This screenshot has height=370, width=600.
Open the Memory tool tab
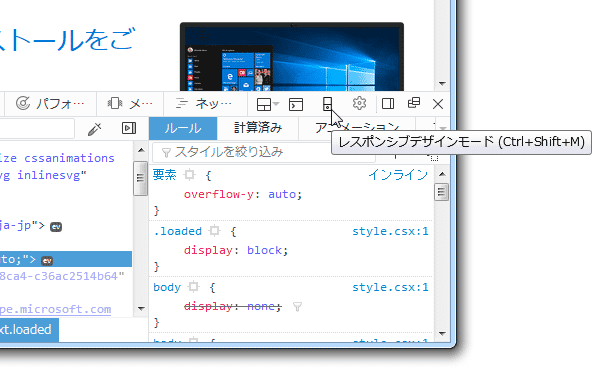coord(130,103)
